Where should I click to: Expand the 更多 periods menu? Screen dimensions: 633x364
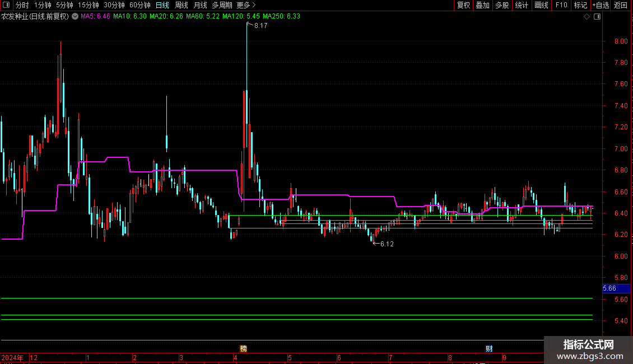click(x=246, y=5)
